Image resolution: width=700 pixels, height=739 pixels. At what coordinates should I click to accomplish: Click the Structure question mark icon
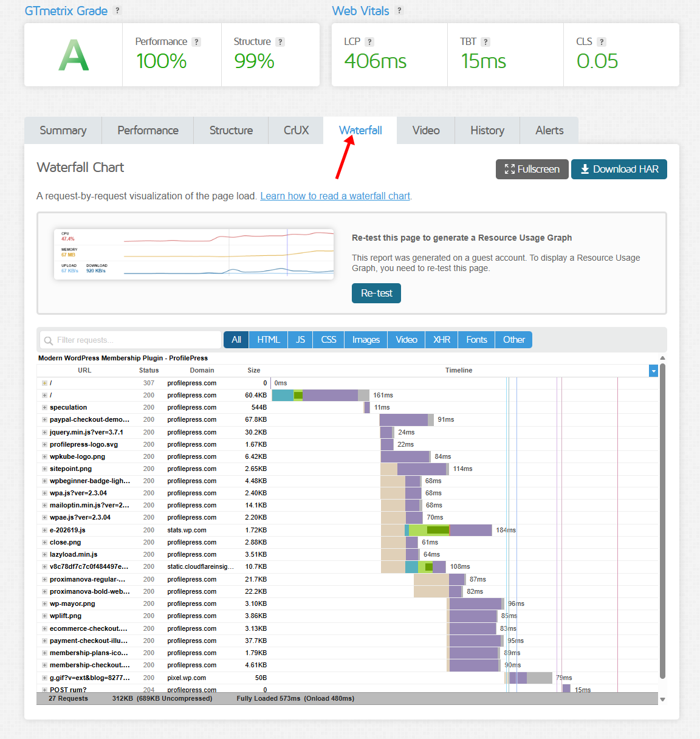coord(280,42)
